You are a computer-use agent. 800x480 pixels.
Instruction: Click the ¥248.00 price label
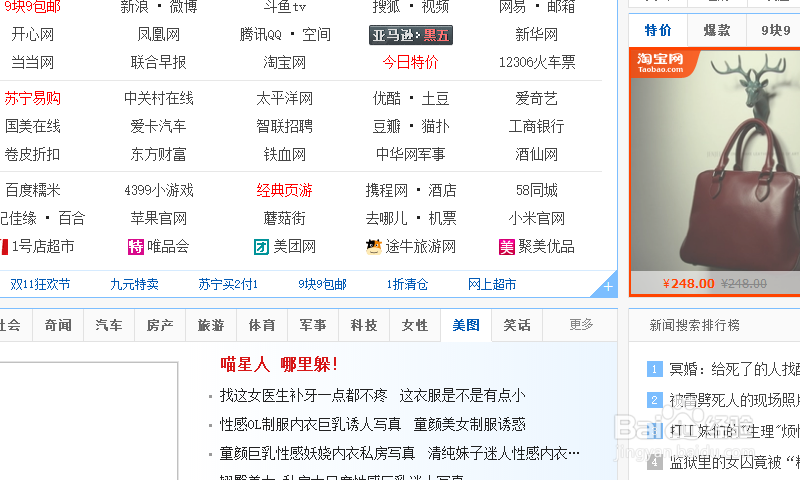[x=689, y=284]
